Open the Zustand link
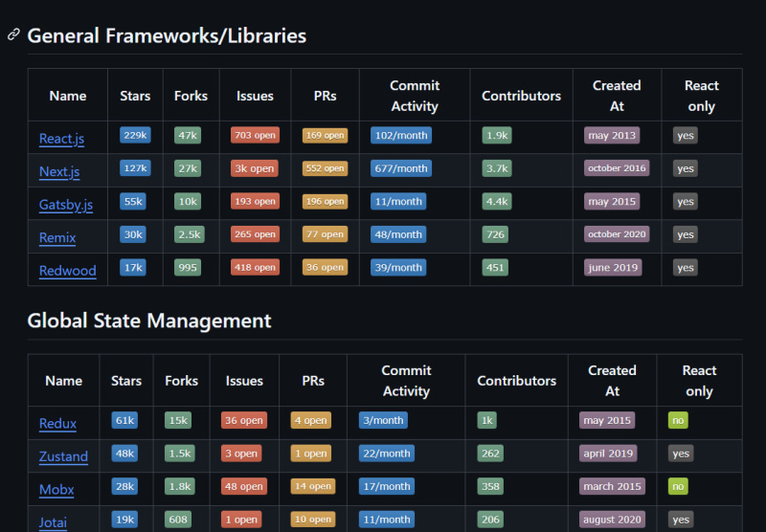The image size is (766, 532). [x=63, y=456]
